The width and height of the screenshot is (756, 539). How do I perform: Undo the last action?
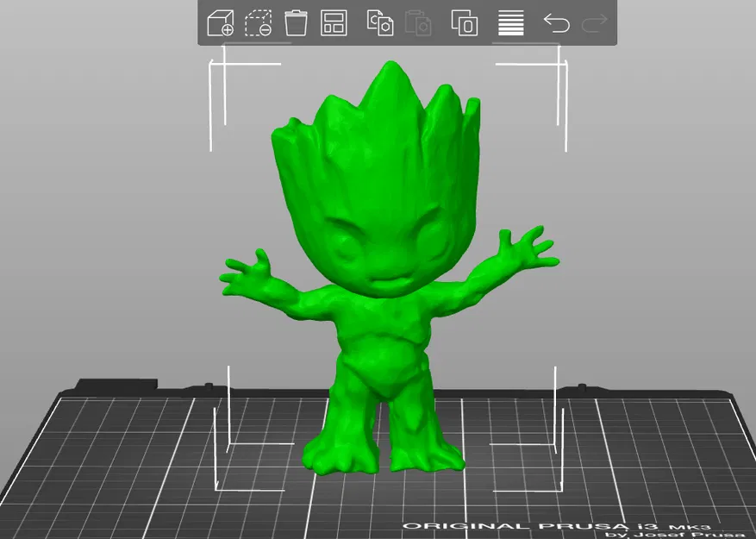[556, 24]
